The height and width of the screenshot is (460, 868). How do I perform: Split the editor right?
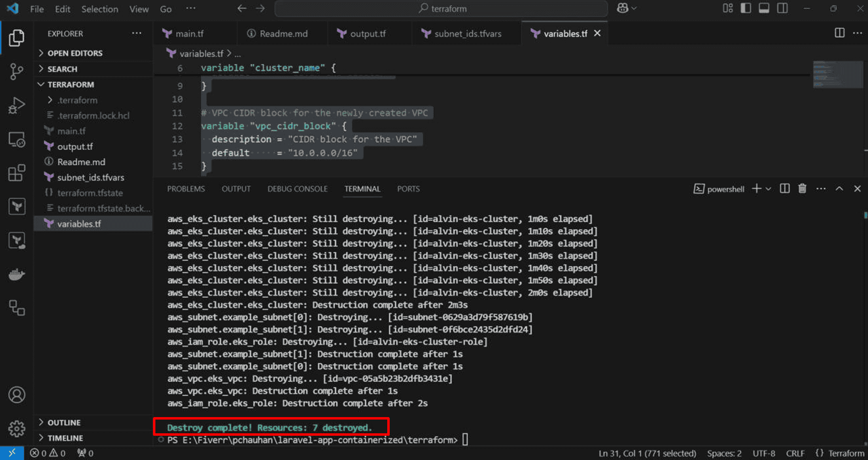point(840,33)
